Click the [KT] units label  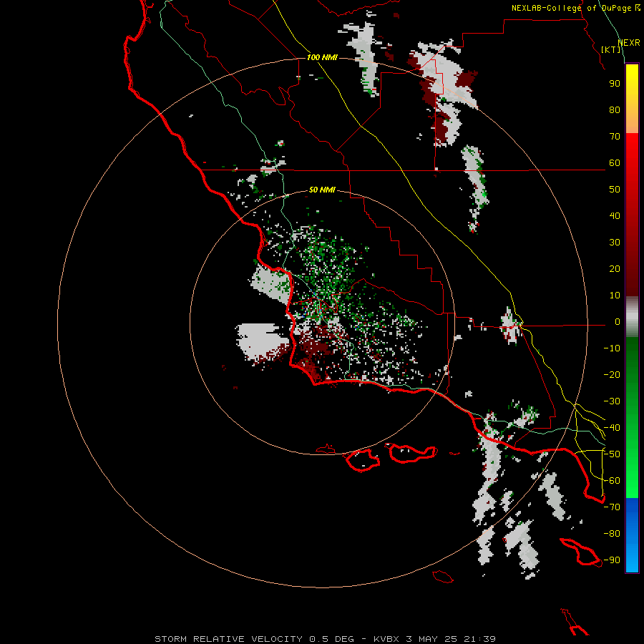click(611, 49)
